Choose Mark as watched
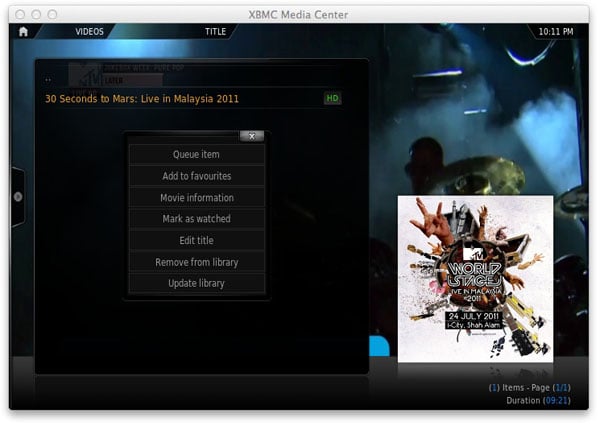600x426 pixels. 196,219
